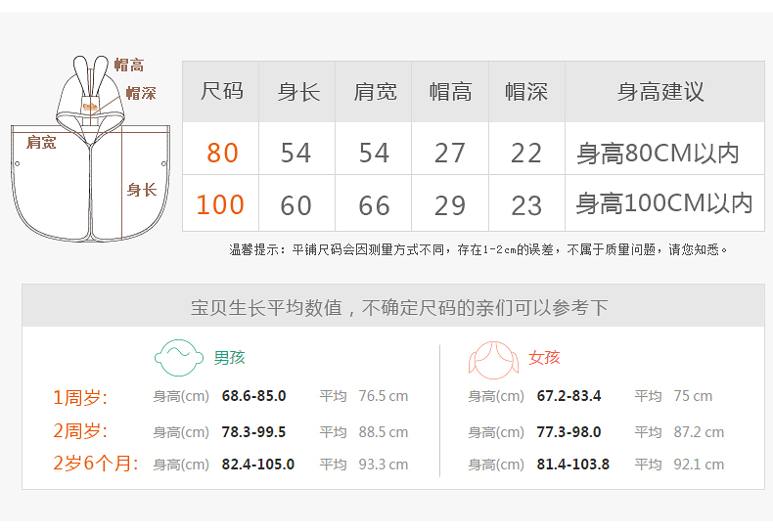Click the 2岁6个月 row label

click(x=96, y=464)
